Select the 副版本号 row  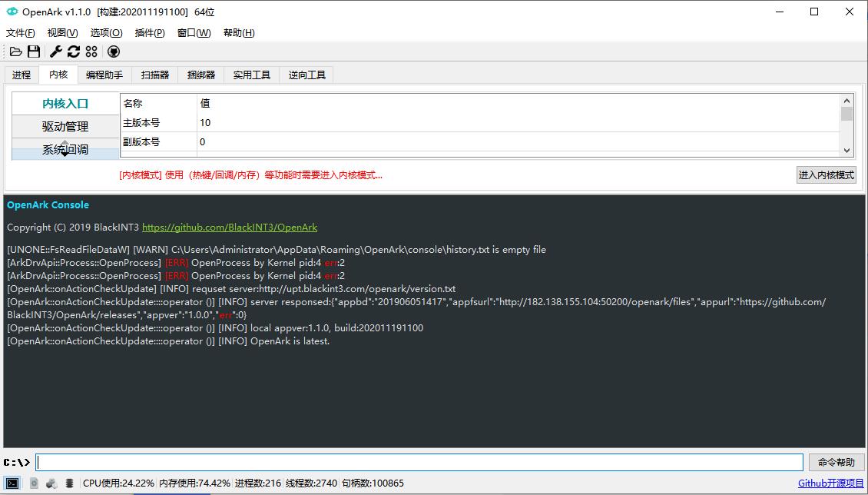(x=481, y=141)
